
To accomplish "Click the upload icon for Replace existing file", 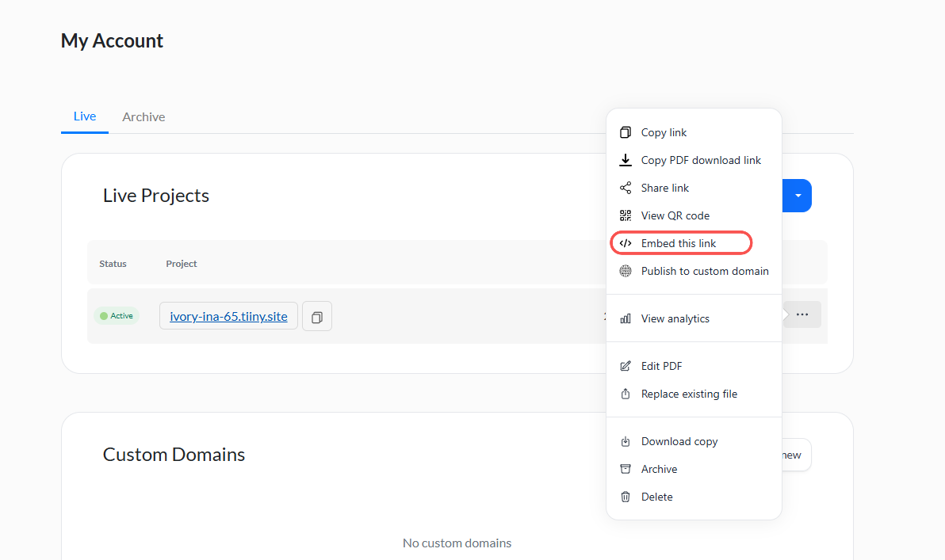I will [x=625, y=394].
